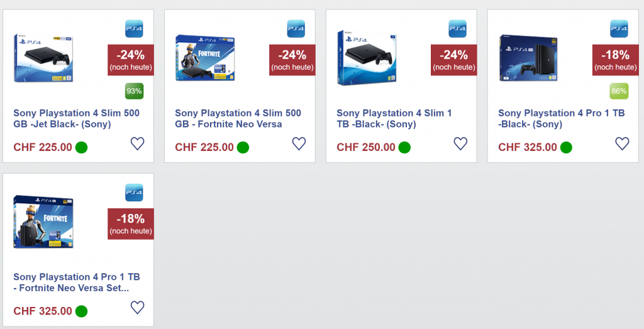Click heart icon on PS4 Pro Fortnite Set

tap(138, 308)
